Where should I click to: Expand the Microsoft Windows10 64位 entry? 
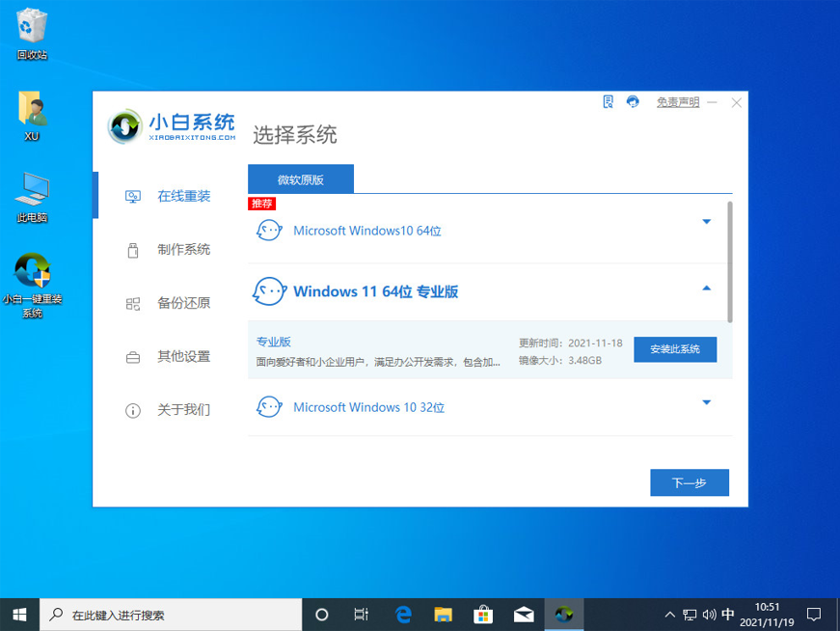pyautogui.click(x=706, y=222)
